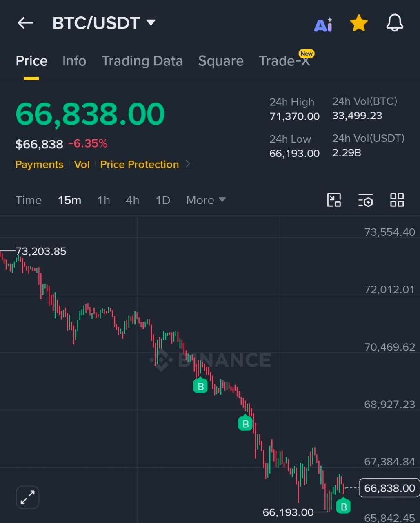Open the Square tab
420x523 pixels.
tap(221, 61)
